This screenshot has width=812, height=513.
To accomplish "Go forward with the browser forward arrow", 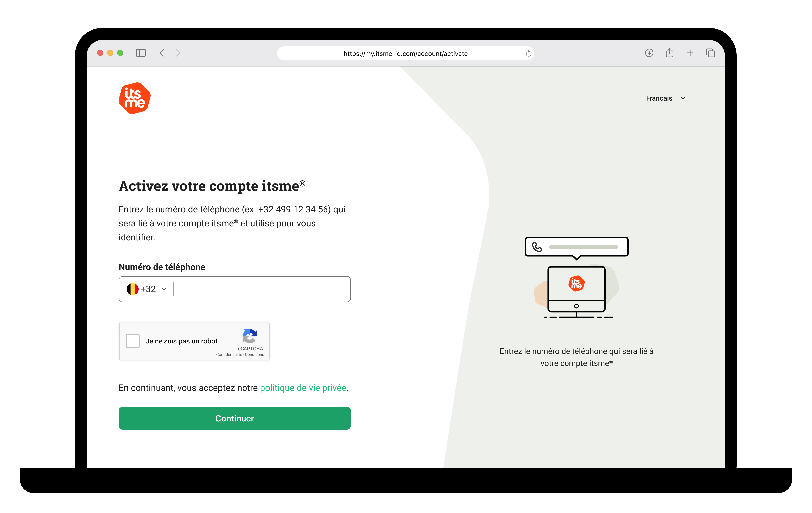I will [x=178, y=53].
